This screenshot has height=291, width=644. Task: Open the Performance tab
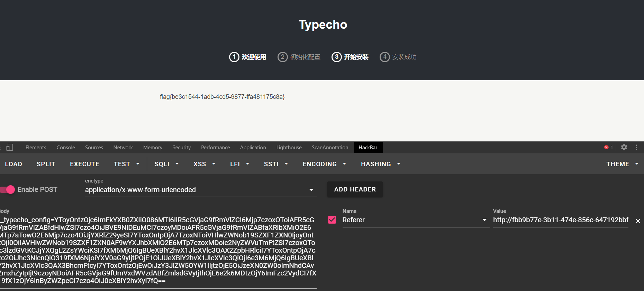216,148
